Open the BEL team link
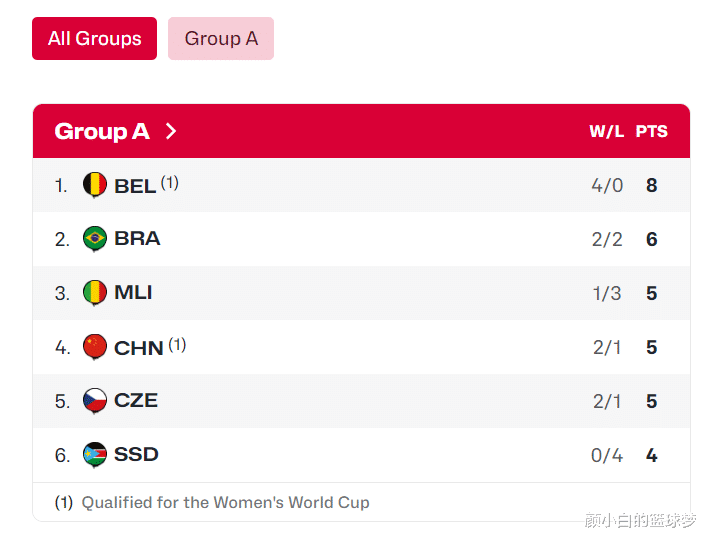The image size is (705, 539). click(135, 186)
